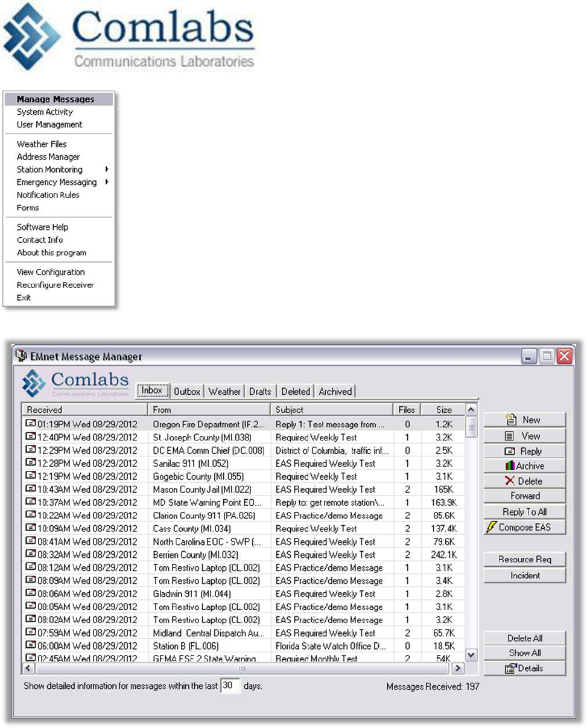Open the Incident button
Viewport: 587px width, 728px height.
[x=524, y=575]
